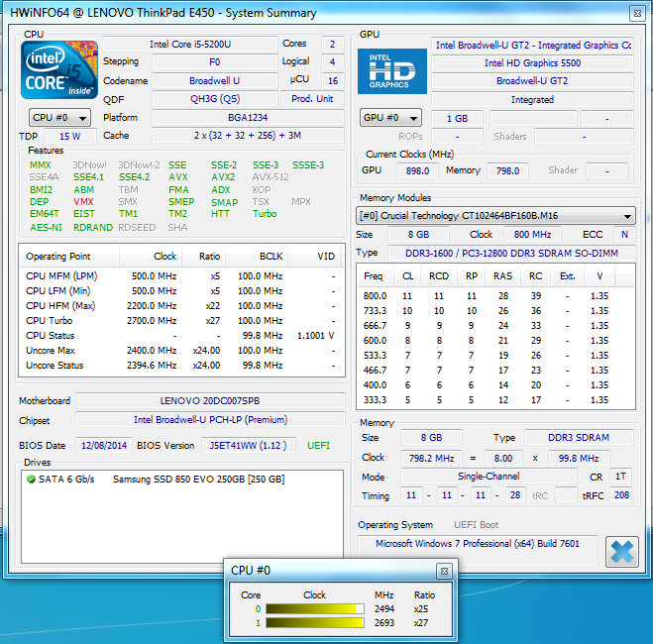Expand the Crucial Technology memory module dropdown
The image size is (653, 644).
pyautogui.click(x=496, y=216)
